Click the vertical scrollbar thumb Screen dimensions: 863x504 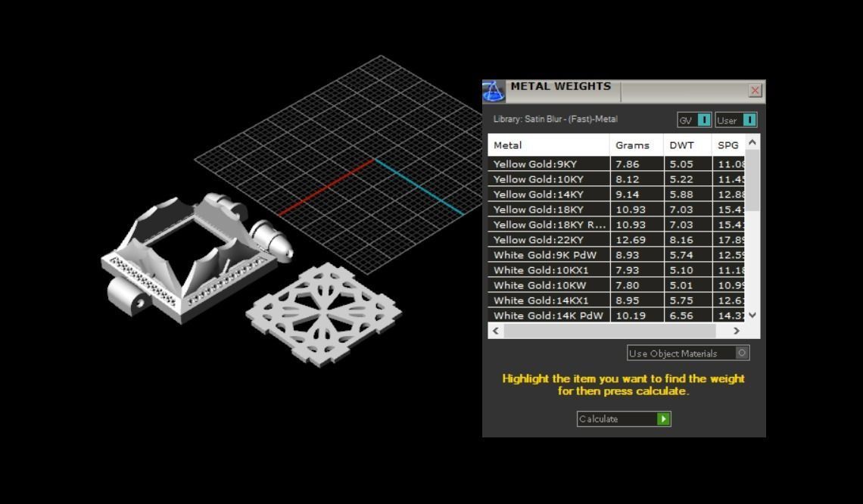[752, 180]
